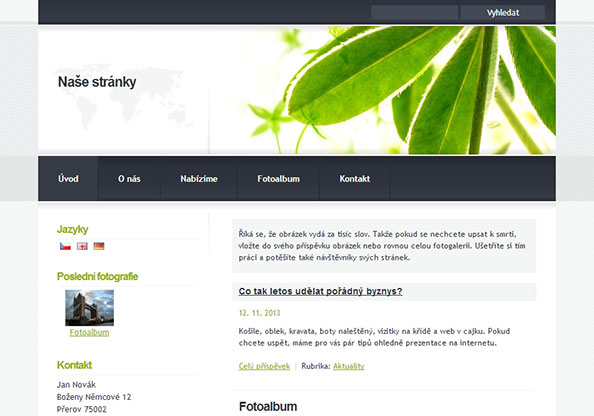Open the Fotoalbum link under thumbnail
The image size is (594, 416).
point(89,332)
